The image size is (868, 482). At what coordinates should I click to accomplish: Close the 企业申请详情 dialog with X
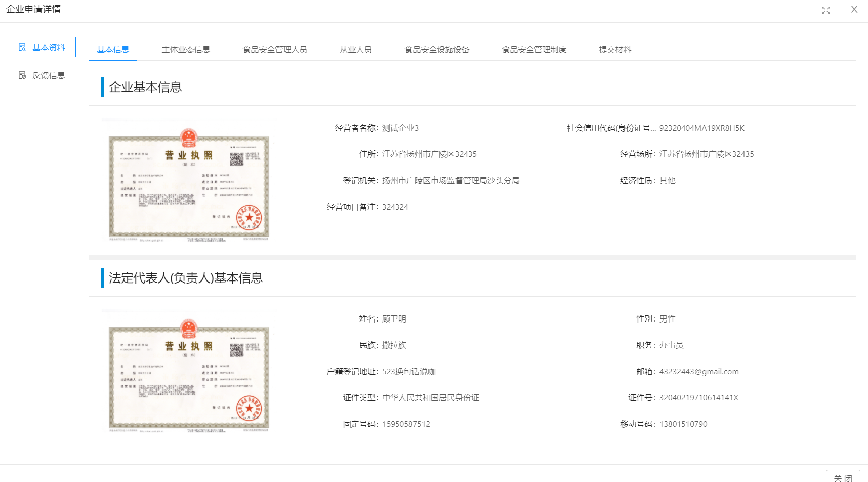point(854,9)
